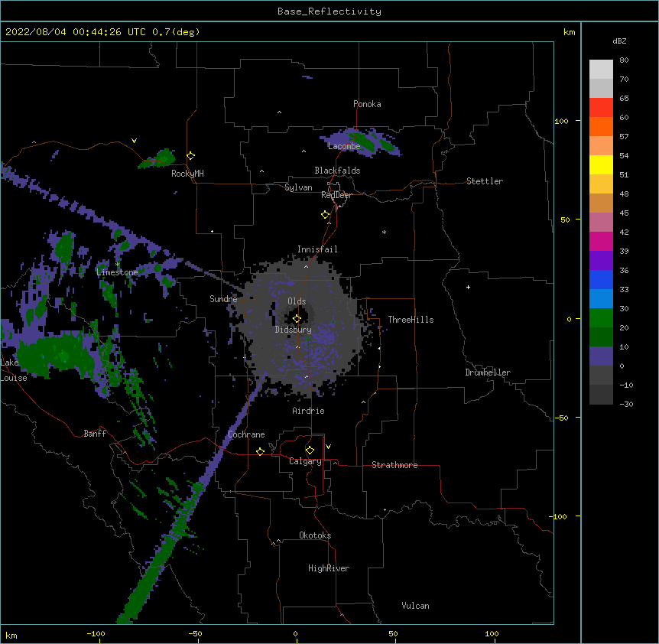659x644 pixels.
Task: Click the white asterisk above Limestone
Action: coord(117,264)
